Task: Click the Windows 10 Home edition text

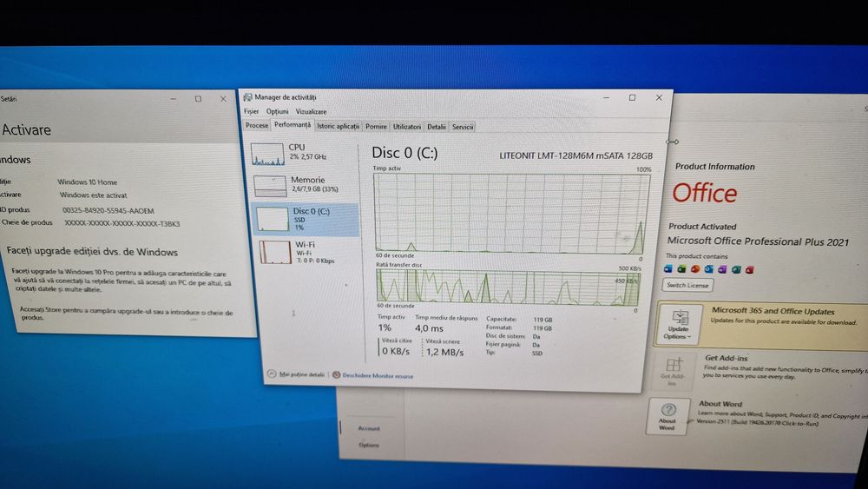Action: coord(87,182)
